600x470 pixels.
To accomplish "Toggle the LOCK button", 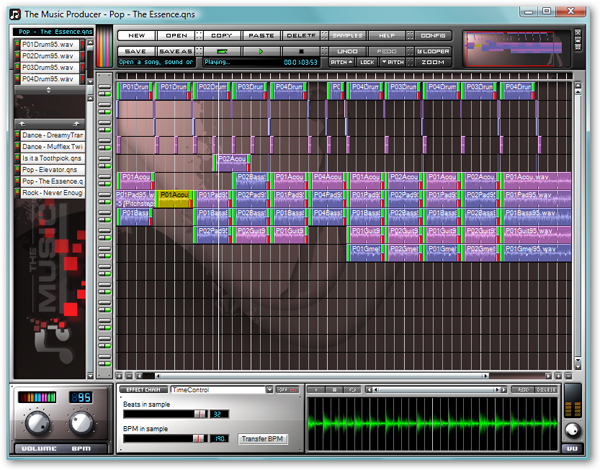I will (367, 62).
